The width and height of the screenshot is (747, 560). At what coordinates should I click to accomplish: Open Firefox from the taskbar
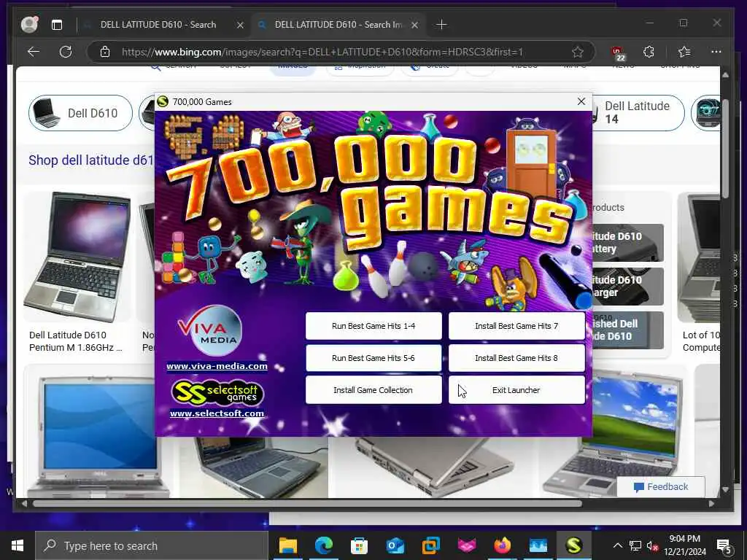[x=502, y=545]
